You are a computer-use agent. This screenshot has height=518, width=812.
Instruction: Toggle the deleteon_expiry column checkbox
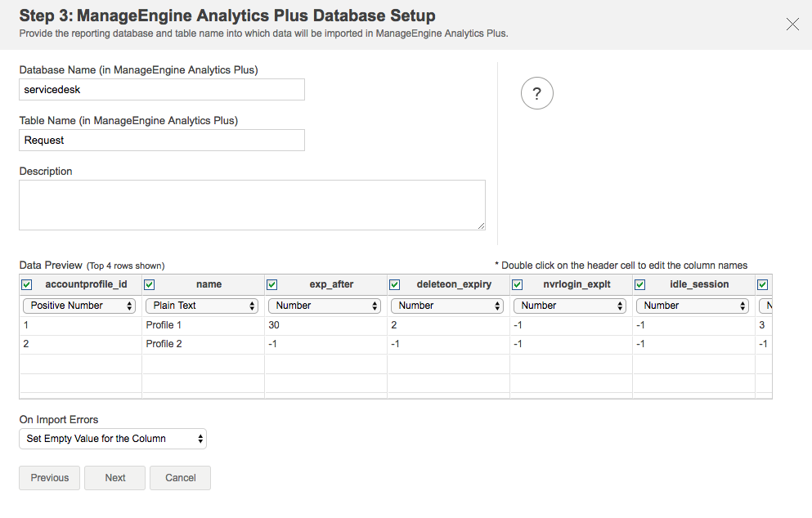click(395, 284)
